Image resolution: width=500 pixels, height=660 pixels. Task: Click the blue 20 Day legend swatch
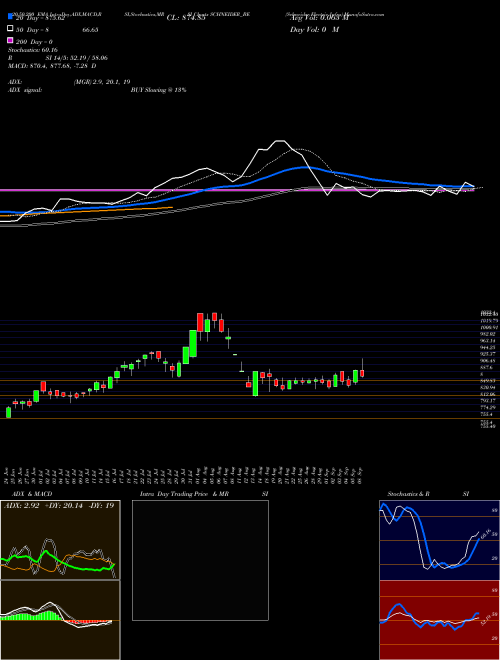[10, 17]
